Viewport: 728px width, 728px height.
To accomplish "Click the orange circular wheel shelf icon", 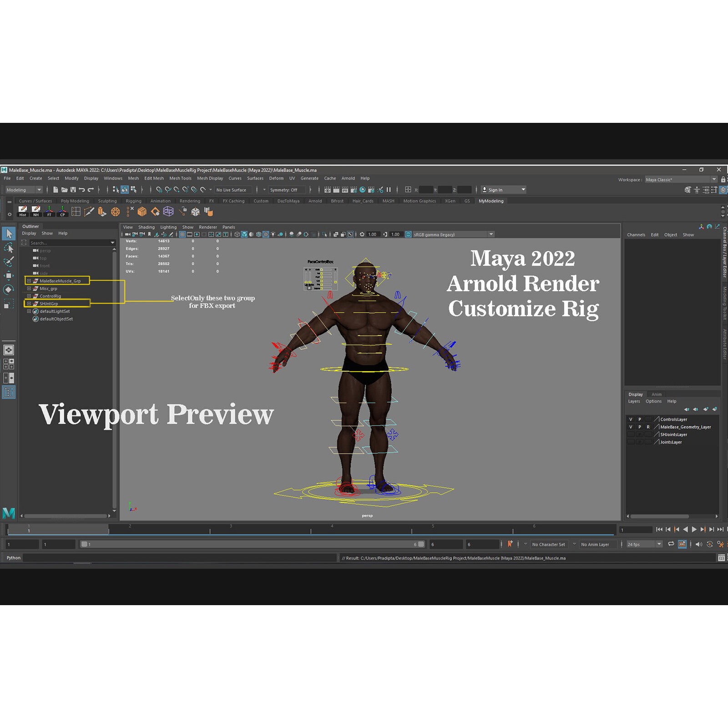I will (x=116, y=212).
